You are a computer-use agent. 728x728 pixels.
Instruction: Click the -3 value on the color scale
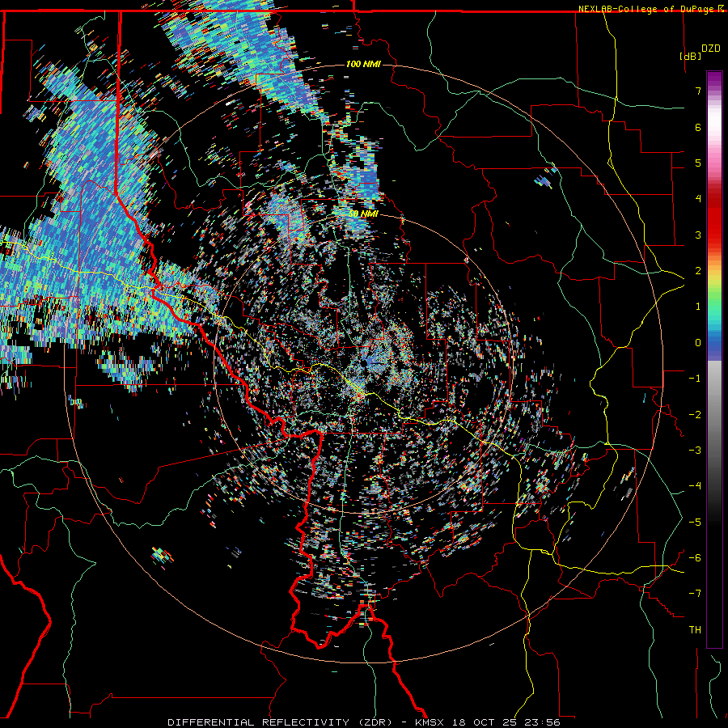point(695,450)
